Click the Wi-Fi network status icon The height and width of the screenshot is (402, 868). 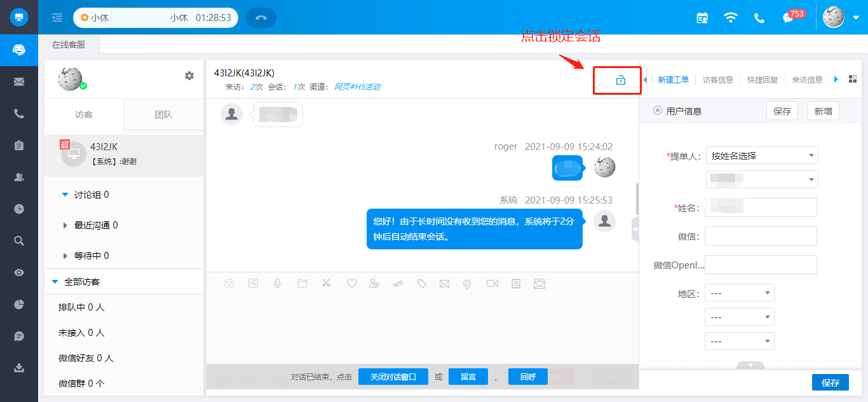coord(731,18)
